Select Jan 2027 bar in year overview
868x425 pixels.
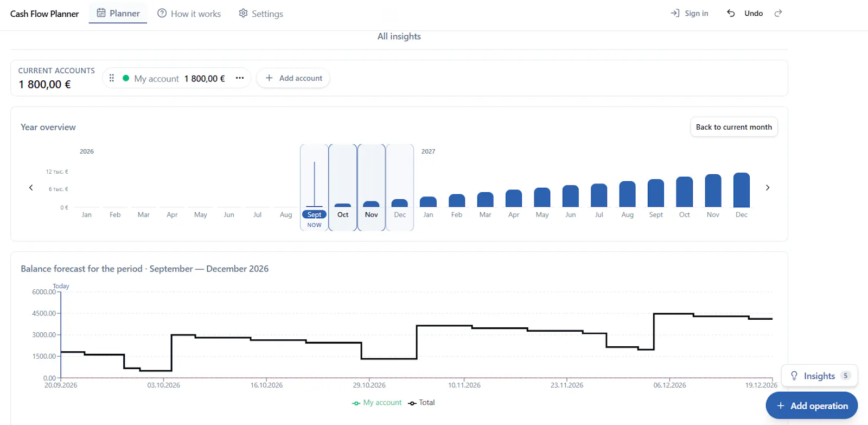[429, 202]
